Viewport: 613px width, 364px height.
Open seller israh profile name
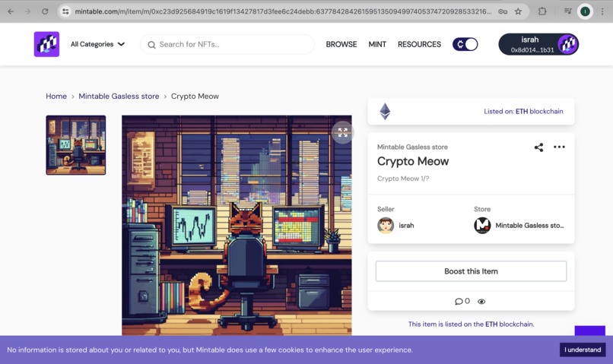(406, 226)
